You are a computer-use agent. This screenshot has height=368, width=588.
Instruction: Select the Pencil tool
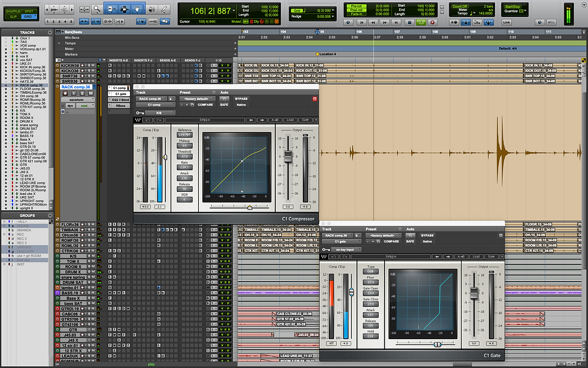164,9
